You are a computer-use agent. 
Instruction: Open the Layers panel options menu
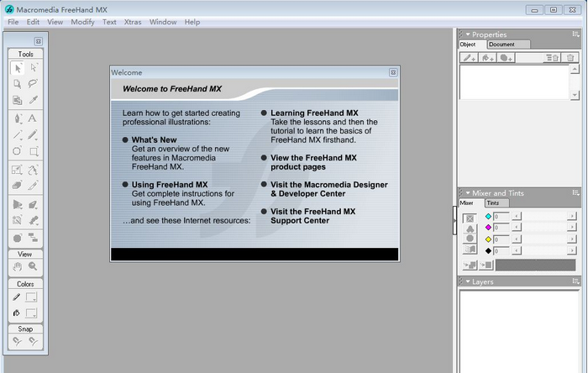pyautogui.click(x=575, y=281)
